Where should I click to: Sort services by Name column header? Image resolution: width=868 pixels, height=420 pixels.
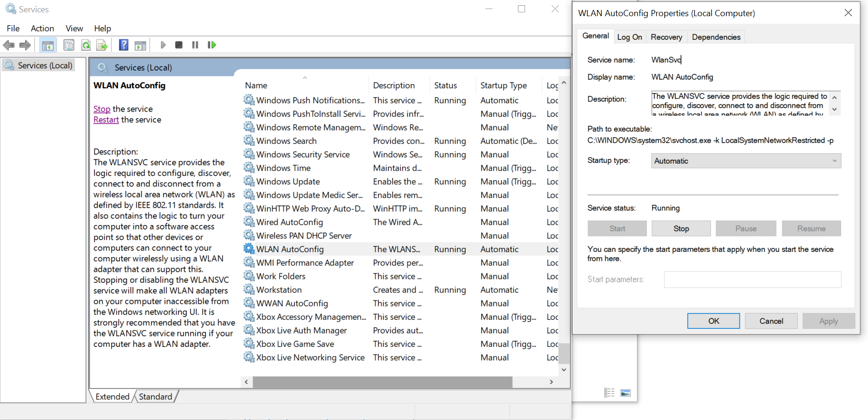coord(305,85)
